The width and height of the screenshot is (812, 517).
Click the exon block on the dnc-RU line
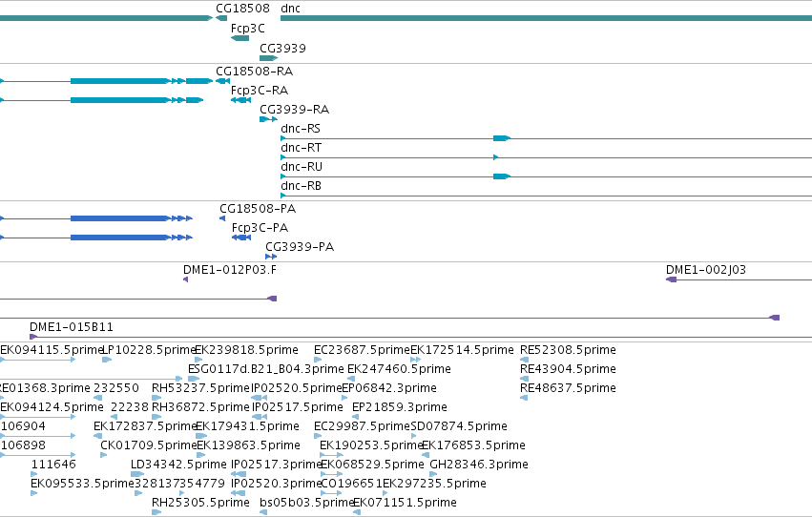[501, 176]
